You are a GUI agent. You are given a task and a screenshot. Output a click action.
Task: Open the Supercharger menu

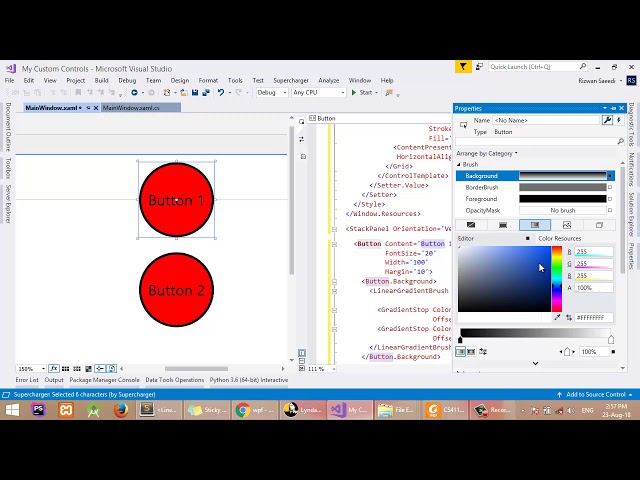[291, 80]
